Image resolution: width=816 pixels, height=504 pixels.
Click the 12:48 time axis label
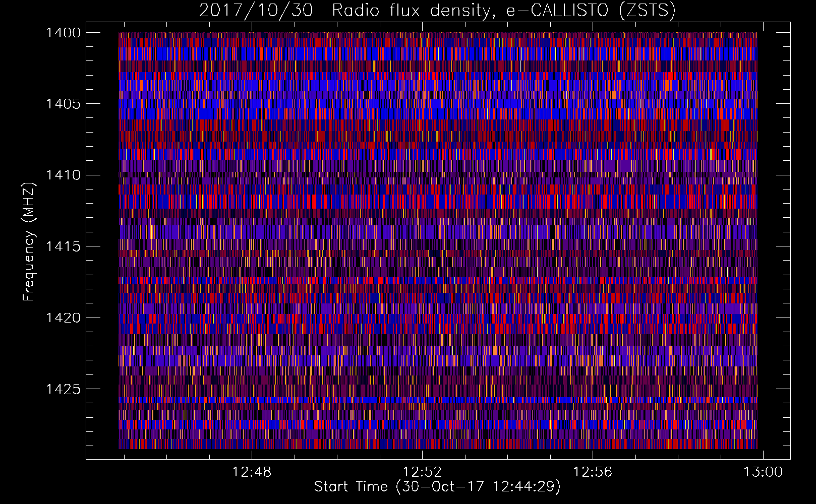[252, 472]
